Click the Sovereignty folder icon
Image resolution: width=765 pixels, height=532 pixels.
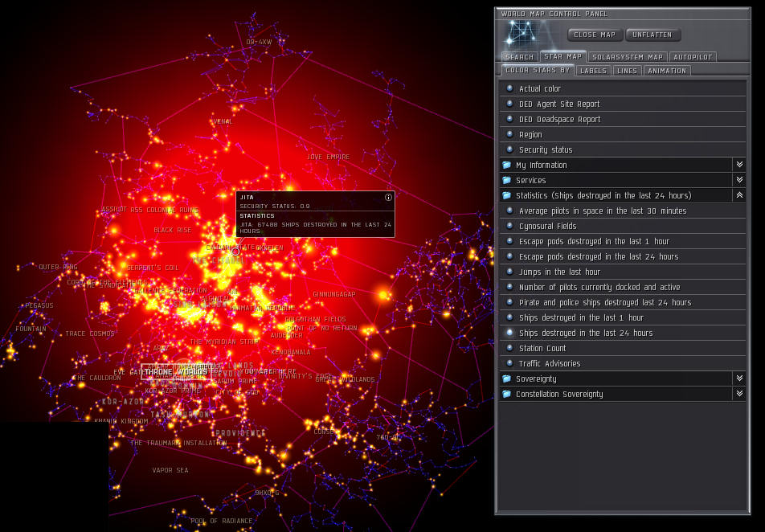pyautogui.click(x=507, y=379)
